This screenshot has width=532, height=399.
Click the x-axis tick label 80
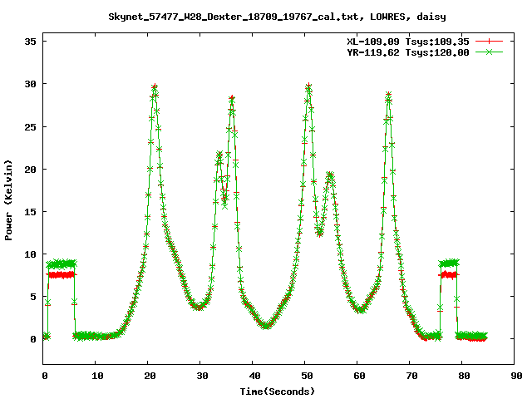click(464, 376)
